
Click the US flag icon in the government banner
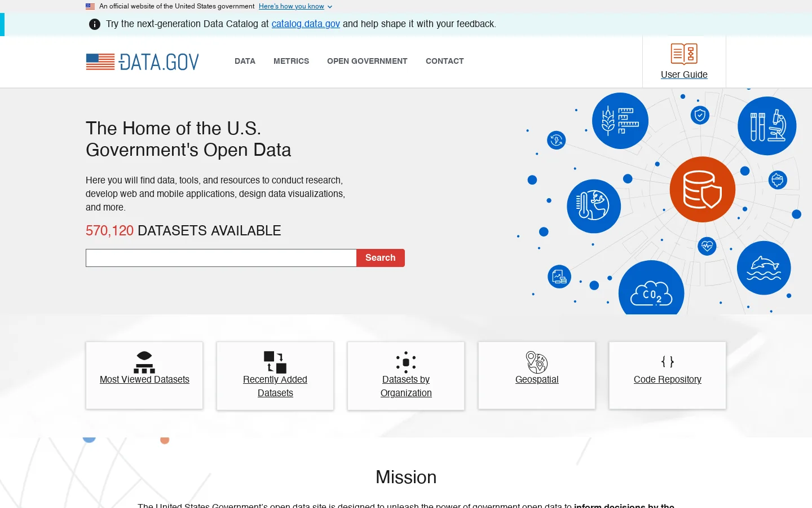[x=90, y=6]
